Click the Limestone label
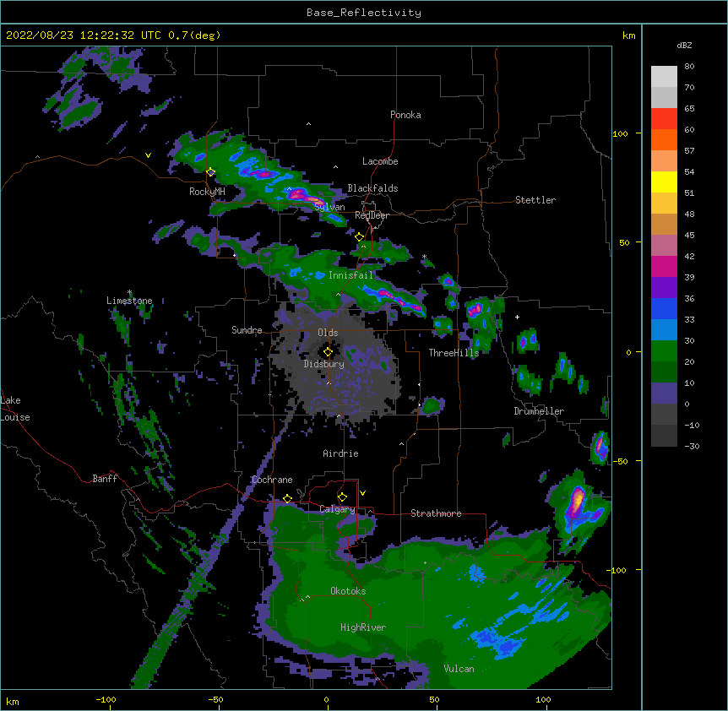Image resolution: width=728 pixels, height=711 pixels. coord(129,301)
